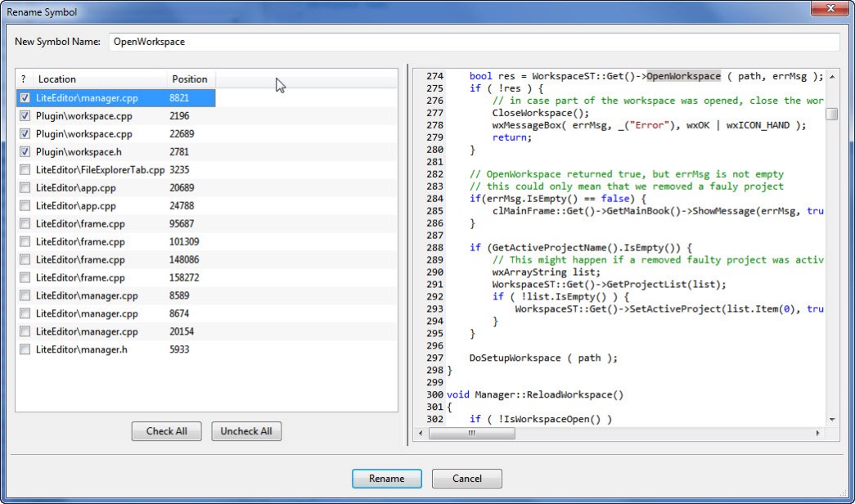Click the horizontal scrollbar thumb in the code preview
Image resolution: width=855 pixels, height=504 pixels.
(471, 433)
